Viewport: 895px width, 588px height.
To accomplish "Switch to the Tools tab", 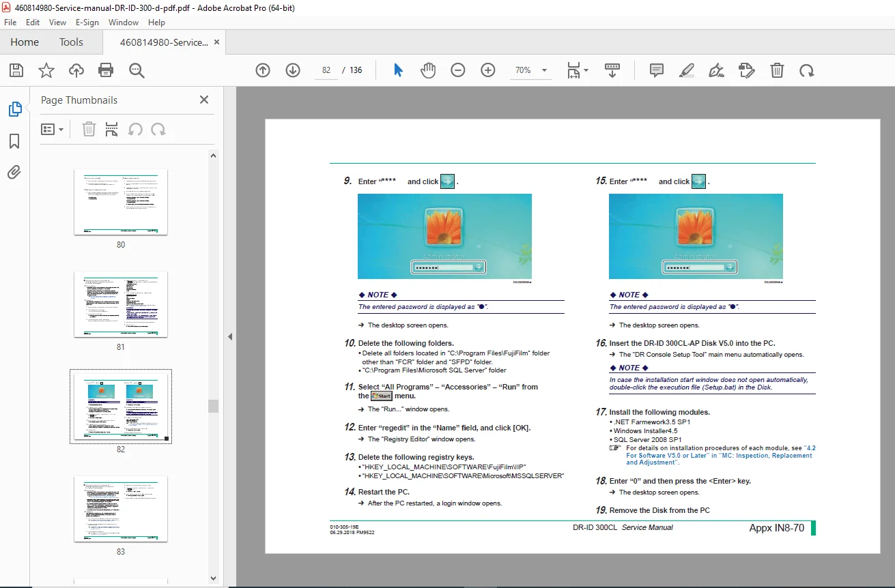I will tap(71, 42).
